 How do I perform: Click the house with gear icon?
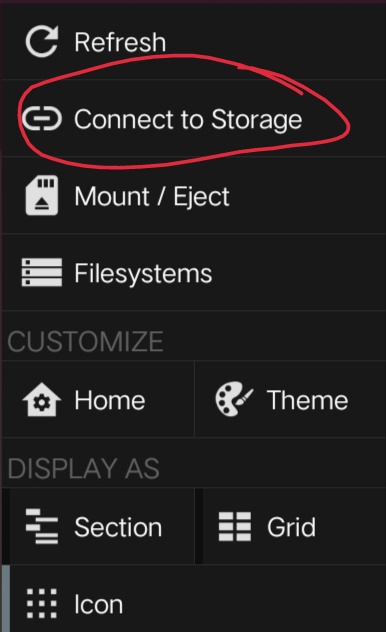click(42, 399)
